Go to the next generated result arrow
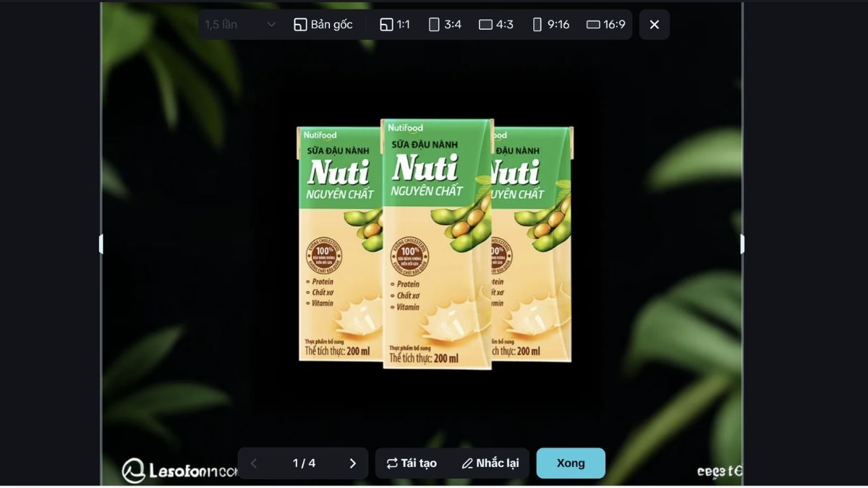 352,463
